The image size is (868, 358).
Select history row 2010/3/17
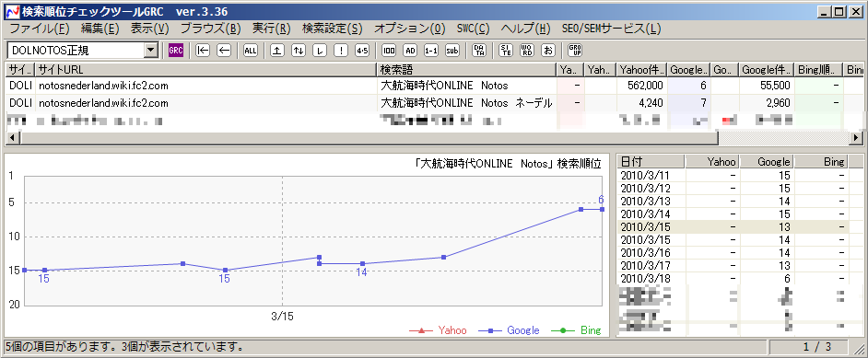[x=740, y=266]
